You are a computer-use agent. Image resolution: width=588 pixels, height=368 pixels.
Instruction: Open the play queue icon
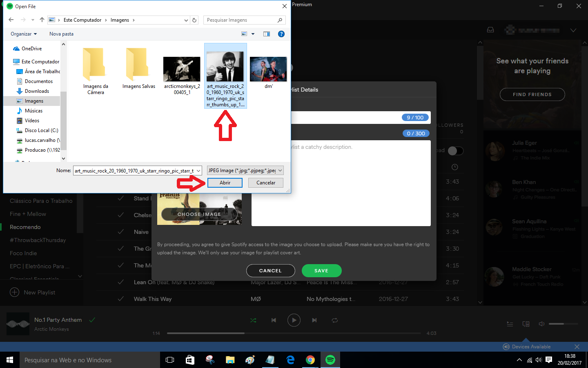(510, 324)
